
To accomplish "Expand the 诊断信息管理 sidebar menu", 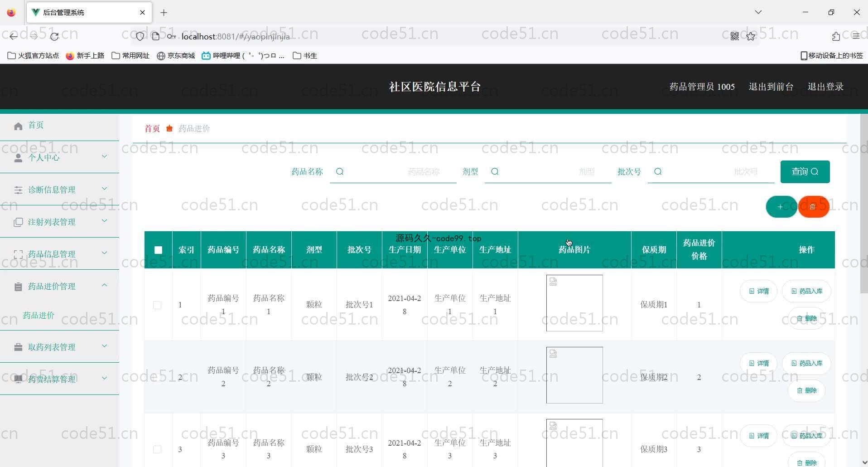I will click(59, 190).
